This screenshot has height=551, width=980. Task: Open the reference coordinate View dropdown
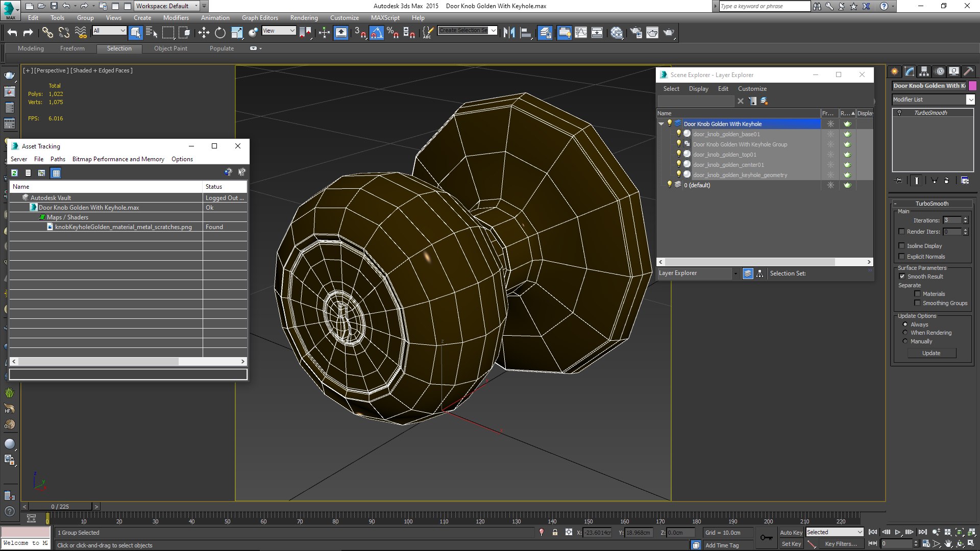279,31
